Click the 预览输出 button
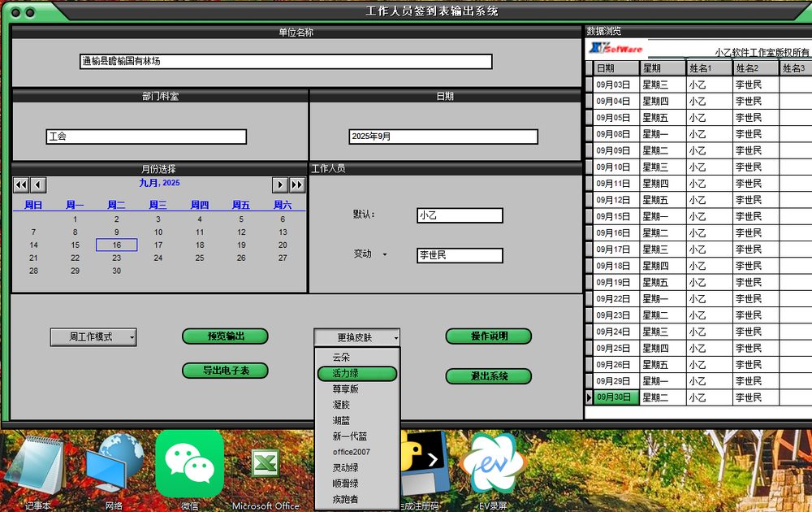Image resolution: width=812 pixels, height=512 pixels. 225,336
